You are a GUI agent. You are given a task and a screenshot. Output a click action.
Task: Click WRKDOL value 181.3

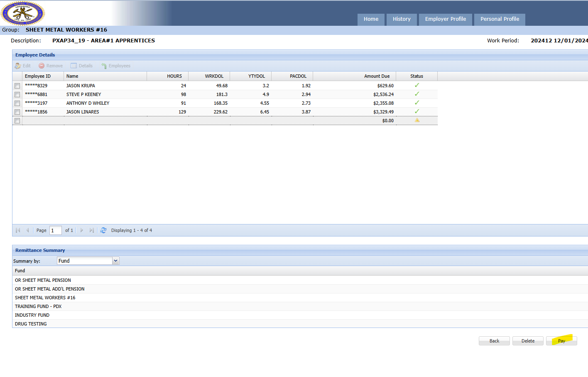(222, 94)
